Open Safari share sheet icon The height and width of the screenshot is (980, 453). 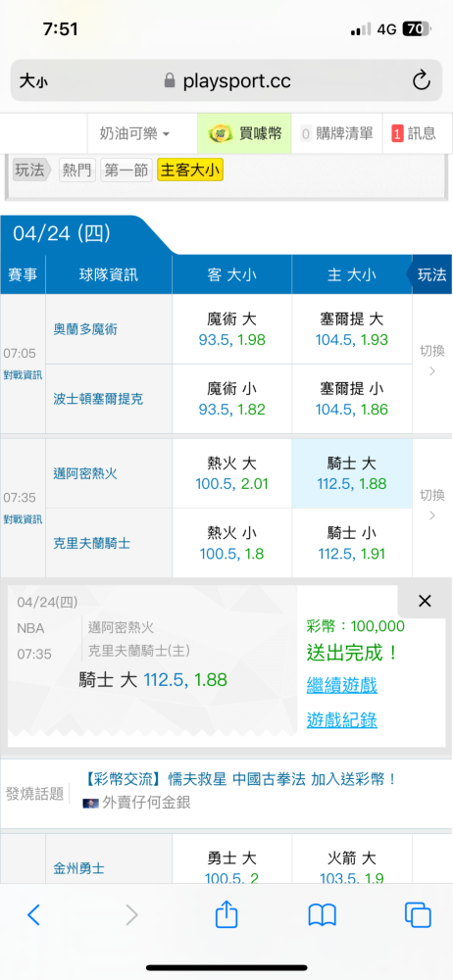[226, 915]
